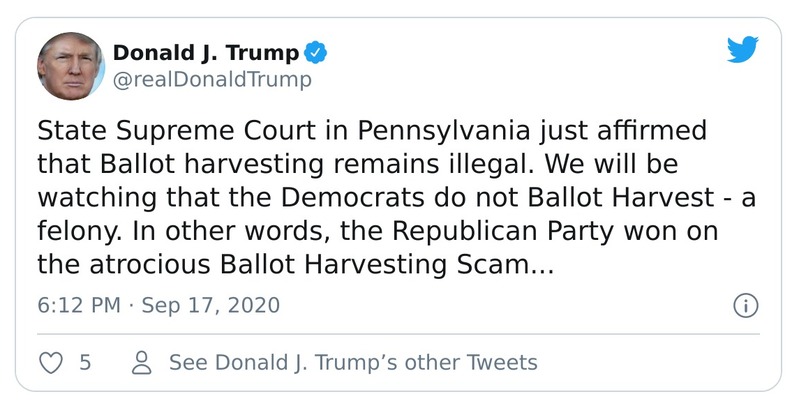Like the tweet with the heart icon
Screen dimensions: 799x408
pyautogui.click(x=50, y=362)
